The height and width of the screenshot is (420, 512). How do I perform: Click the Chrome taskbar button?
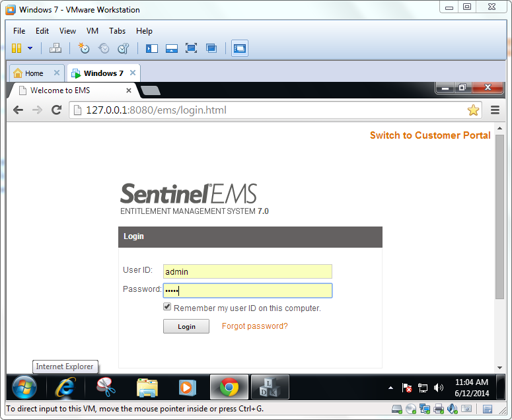(229, 387)
